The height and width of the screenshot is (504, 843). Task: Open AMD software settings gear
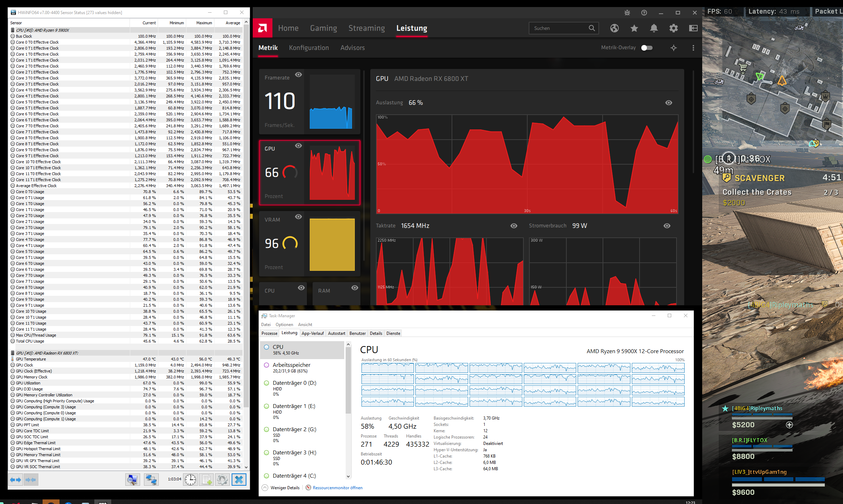click(x=673, y=28)
